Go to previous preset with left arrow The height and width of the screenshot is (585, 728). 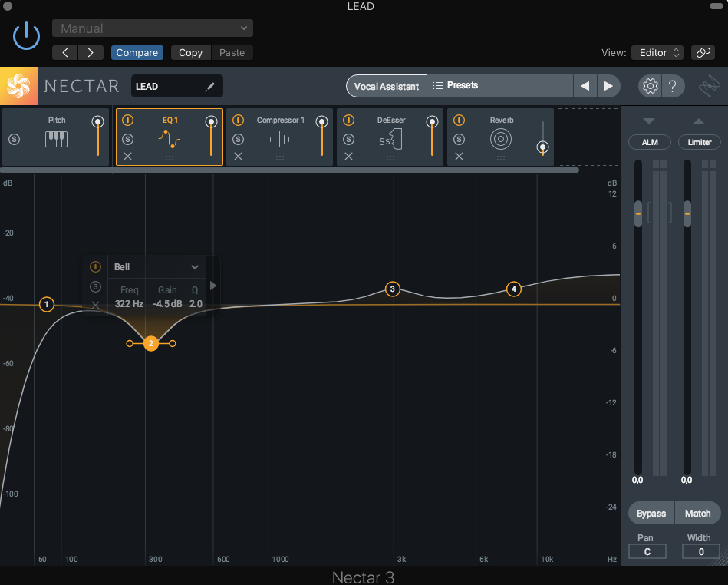tap(65, 52)
